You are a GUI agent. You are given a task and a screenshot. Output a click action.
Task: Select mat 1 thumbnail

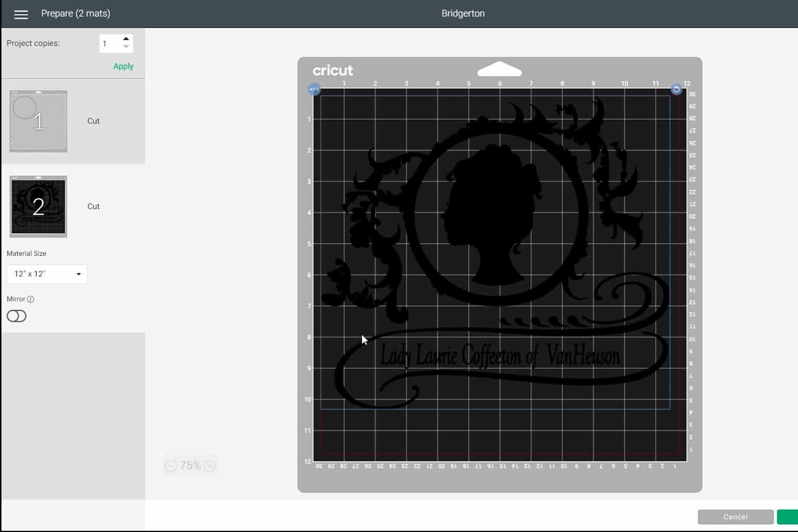38,121
